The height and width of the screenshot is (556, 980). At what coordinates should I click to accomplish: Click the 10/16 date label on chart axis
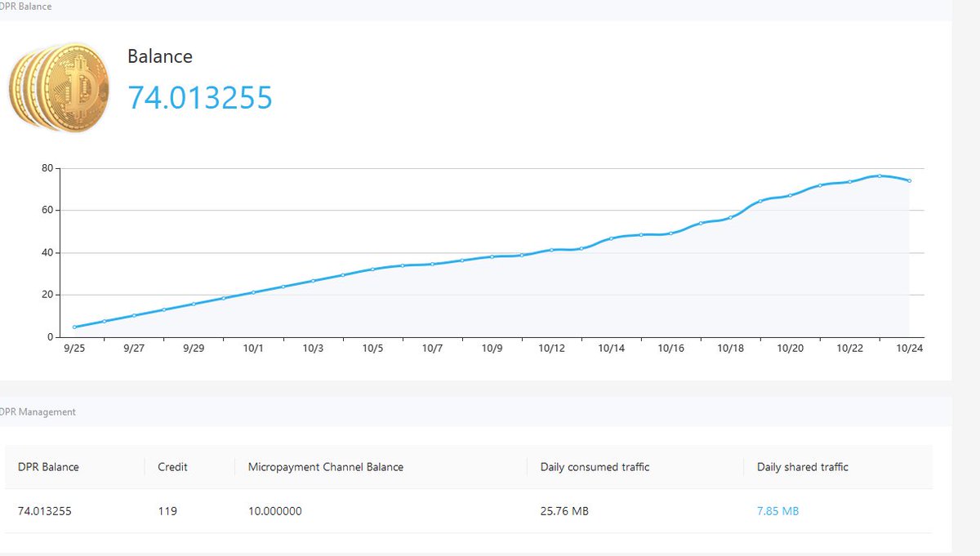(670, 348)
